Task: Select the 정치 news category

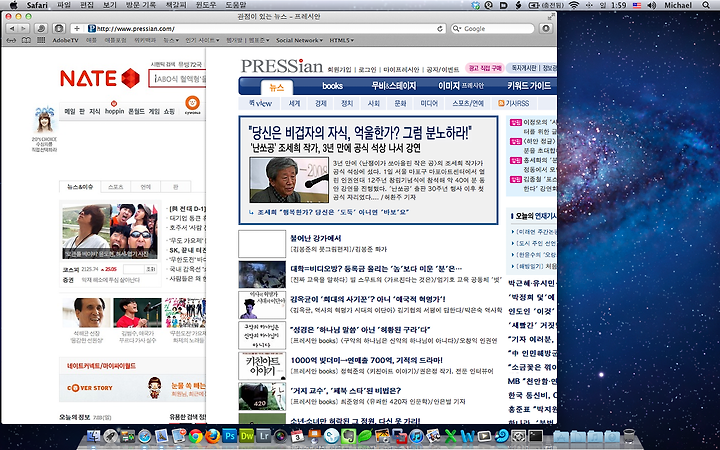Action: click(347, 103)
